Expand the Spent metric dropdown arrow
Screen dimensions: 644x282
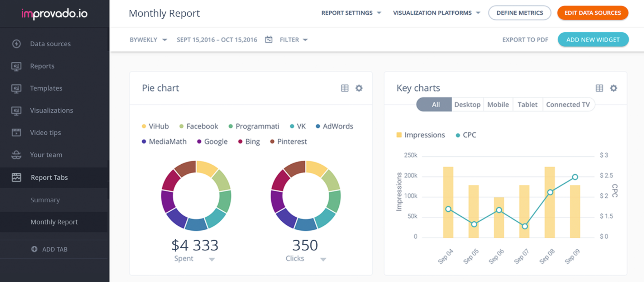[212, 259]
